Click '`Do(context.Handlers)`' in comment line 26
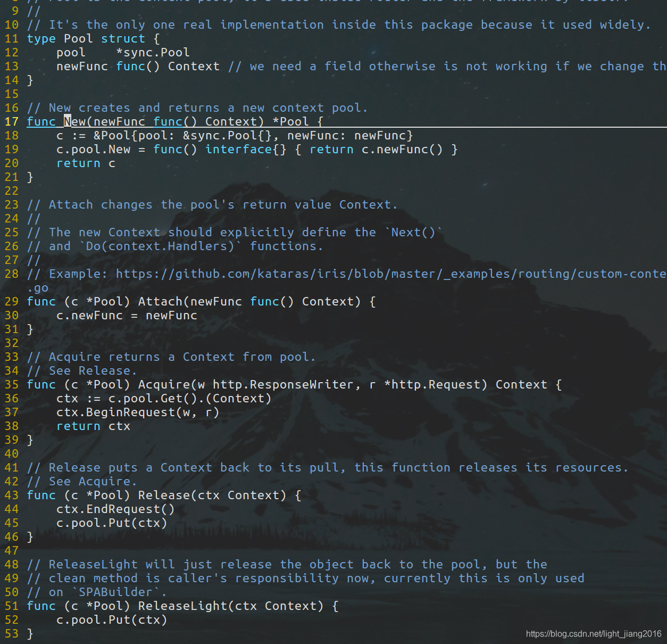Screen dimensions: 667x644 click(x=160, y=246)
